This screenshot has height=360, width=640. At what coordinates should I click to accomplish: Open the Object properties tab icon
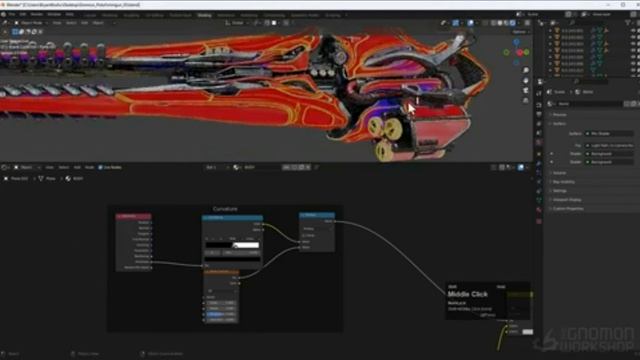pyautogui.click(x=539, y=153)
